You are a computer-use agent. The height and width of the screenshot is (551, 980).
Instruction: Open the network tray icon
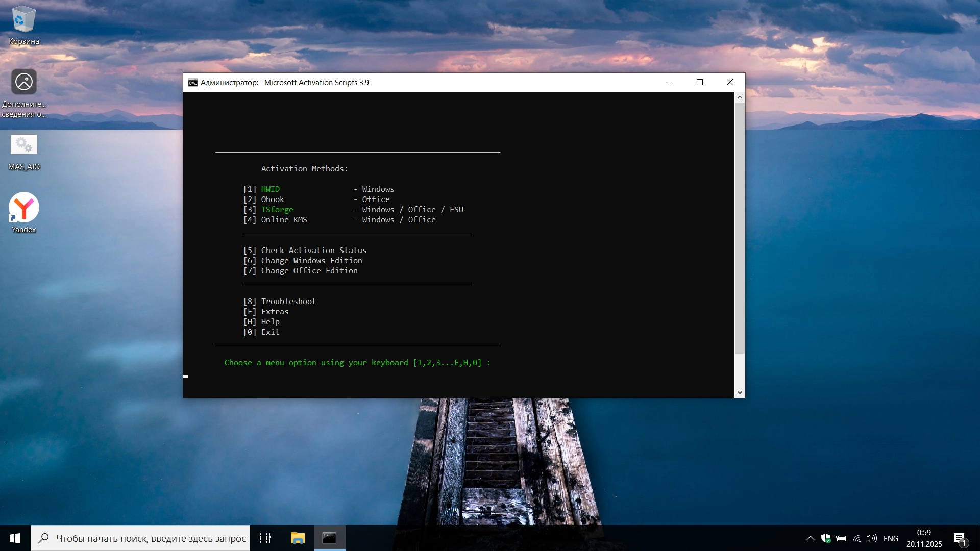(856, 538)
